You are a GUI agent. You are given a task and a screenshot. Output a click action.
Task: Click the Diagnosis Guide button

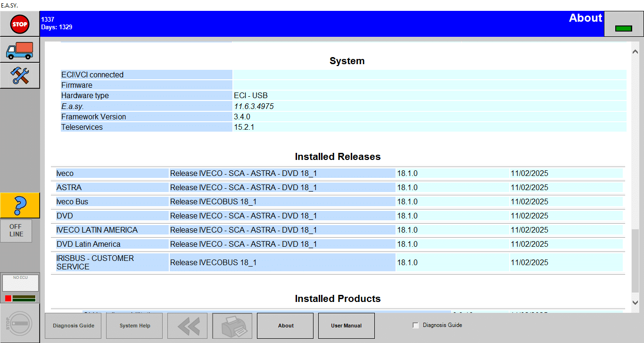click(x=73, y=326)
